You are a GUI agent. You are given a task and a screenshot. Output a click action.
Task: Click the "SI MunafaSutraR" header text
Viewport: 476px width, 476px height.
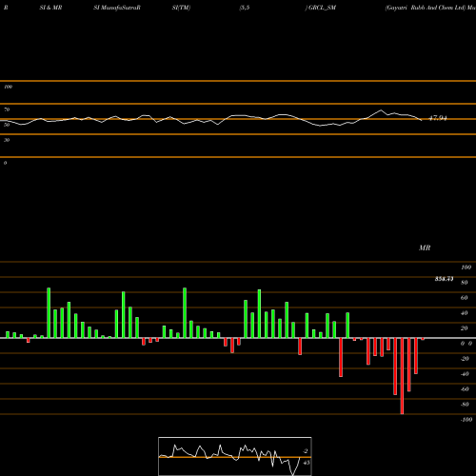[x=117, y=8]
